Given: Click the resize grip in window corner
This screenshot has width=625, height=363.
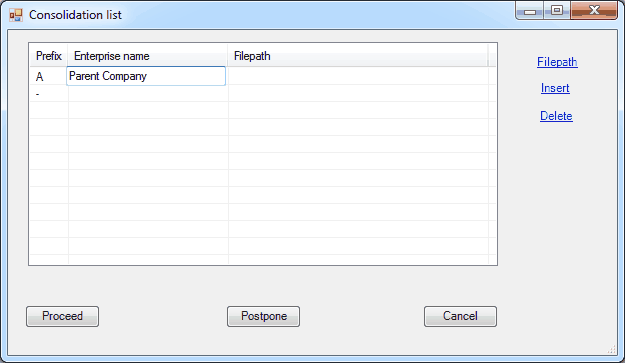Looking at the screenshot, I should (612, 350).
